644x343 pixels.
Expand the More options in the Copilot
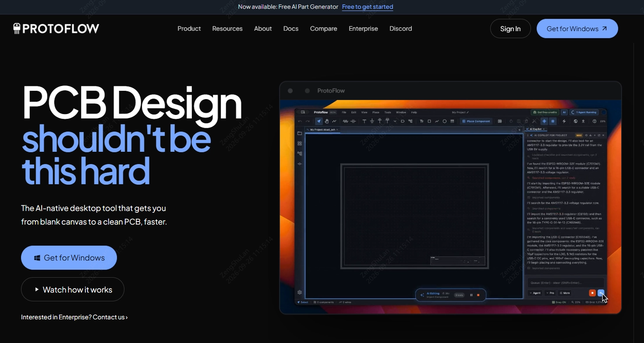point(565,293)
